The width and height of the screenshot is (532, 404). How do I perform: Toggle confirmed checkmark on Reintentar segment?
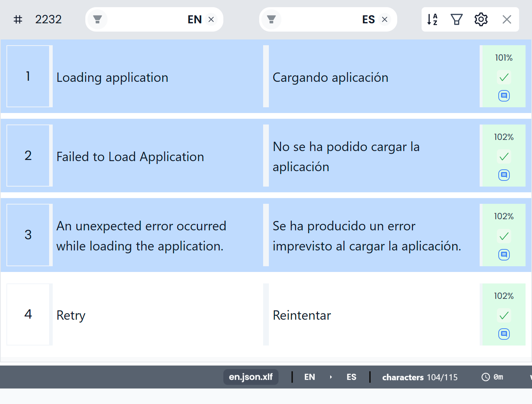(x=504, y=315)
